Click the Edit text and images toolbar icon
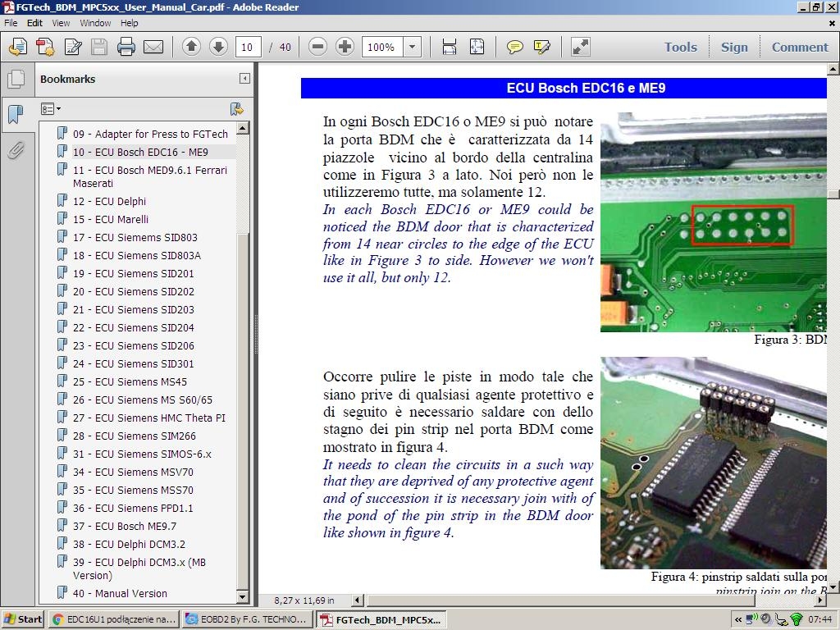 (x=73, y=47)
